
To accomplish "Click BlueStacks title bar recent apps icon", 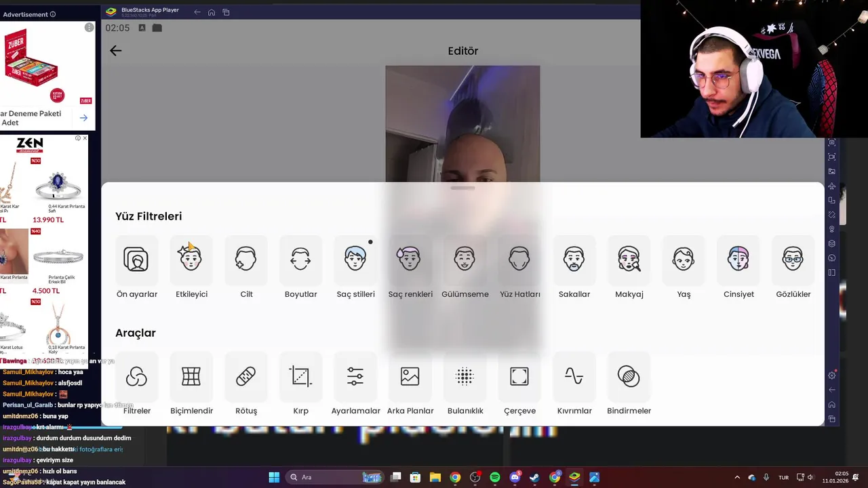I will click(x=226, y=12).
